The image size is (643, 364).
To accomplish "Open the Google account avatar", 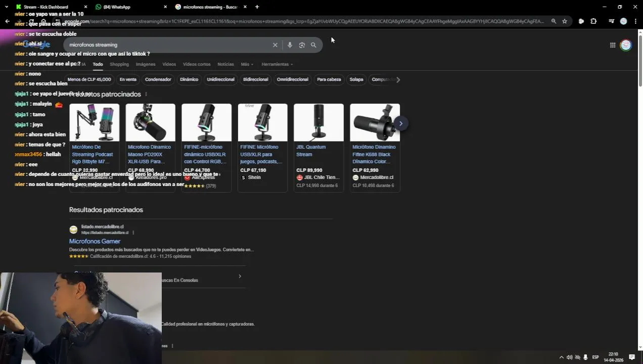I will [626, 45].
